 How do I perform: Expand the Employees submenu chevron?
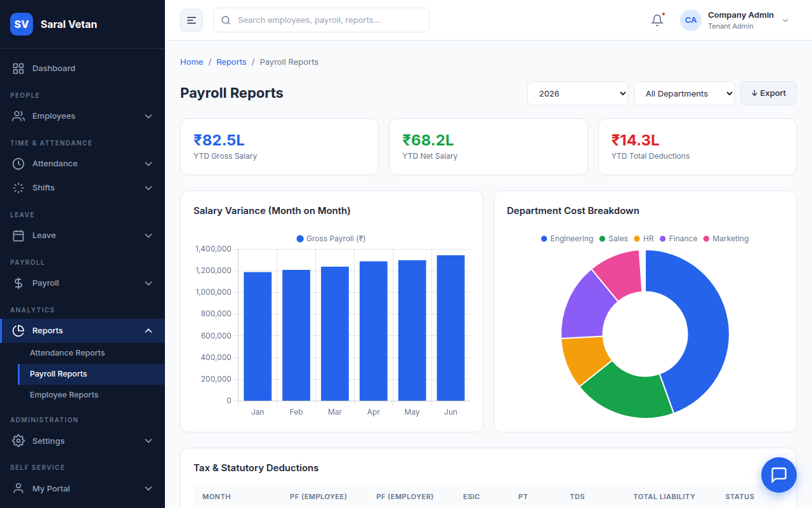[x=148, y=116]
